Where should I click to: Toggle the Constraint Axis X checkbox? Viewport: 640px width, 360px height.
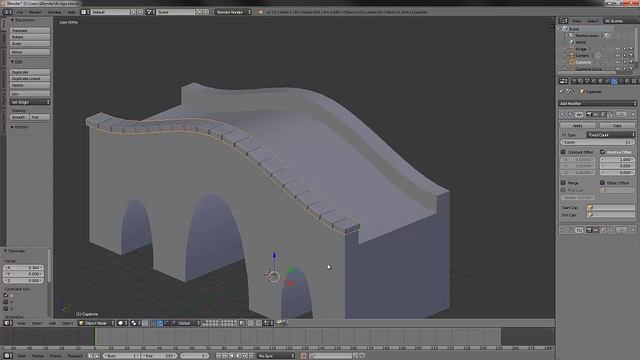(x=6, y=295)
